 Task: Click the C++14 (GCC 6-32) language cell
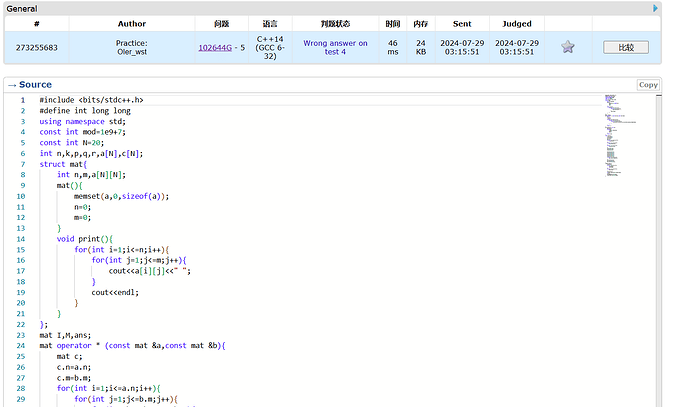click(270, 48)
